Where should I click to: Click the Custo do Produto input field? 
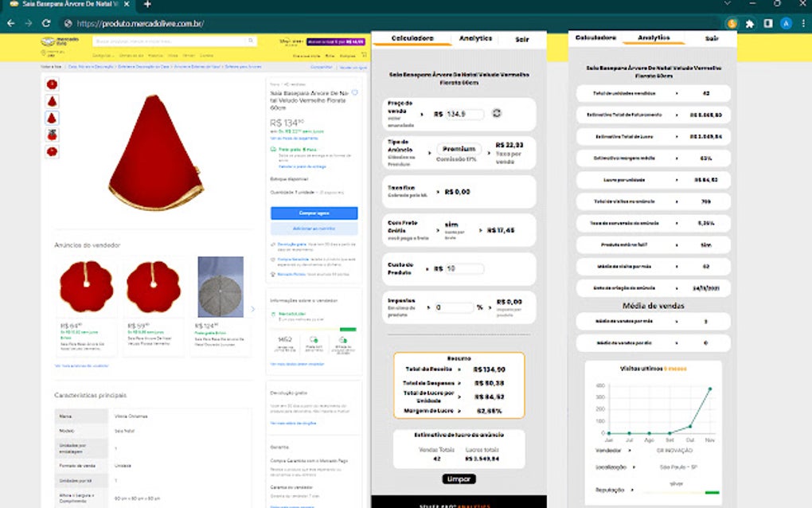pyautogui.click(x=465, y=269)
